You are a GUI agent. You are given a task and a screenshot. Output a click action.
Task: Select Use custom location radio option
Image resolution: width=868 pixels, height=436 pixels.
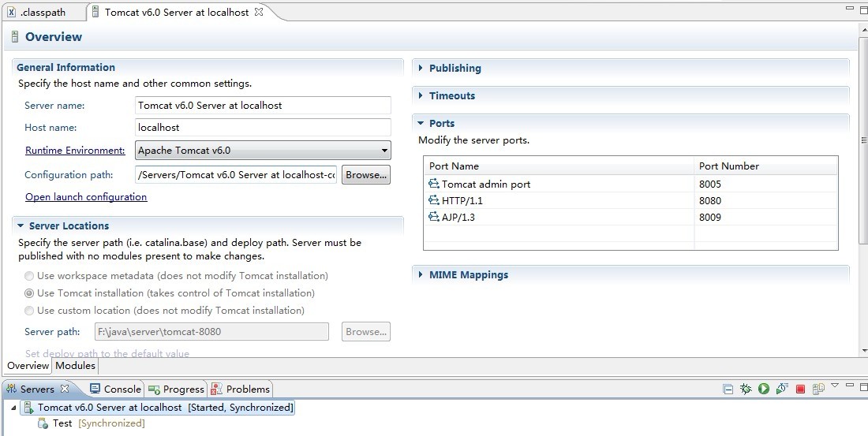coord(29,311)
